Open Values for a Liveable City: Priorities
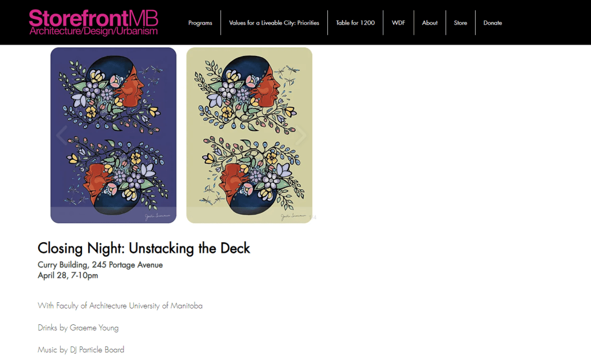This screenshot has height=364, width=591. pyautogui.click(x=274, y=22)
